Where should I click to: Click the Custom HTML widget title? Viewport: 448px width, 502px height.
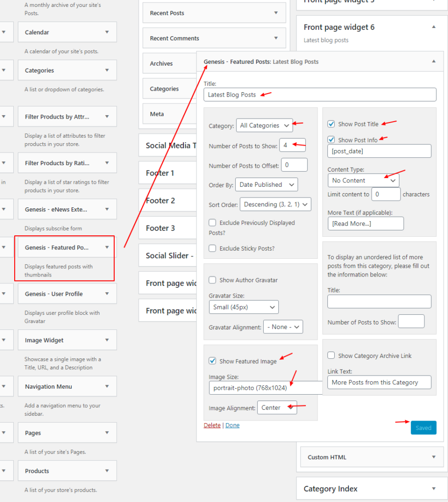327,457
